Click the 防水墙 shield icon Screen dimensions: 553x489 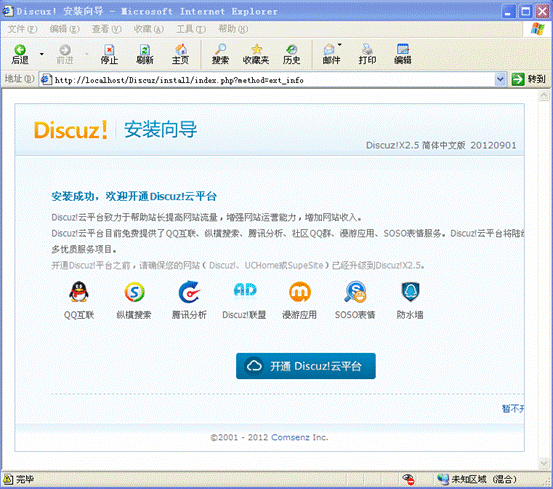[410, 292]
